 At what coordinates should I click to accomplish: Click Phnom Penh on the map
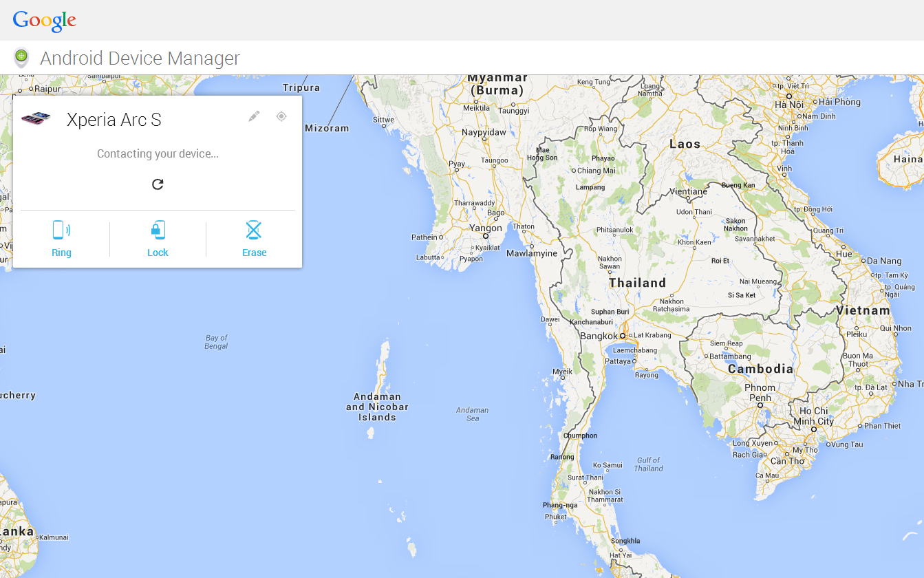pyautogui.click(x=760, y=392)
